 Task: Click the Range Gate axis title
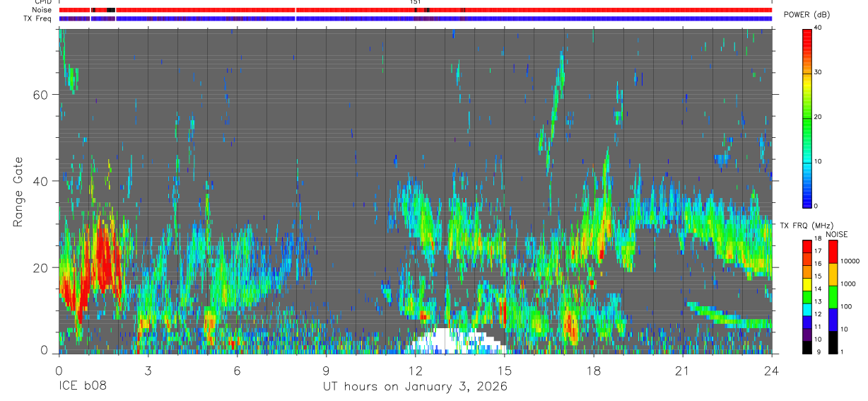click(x=19, y=191)
